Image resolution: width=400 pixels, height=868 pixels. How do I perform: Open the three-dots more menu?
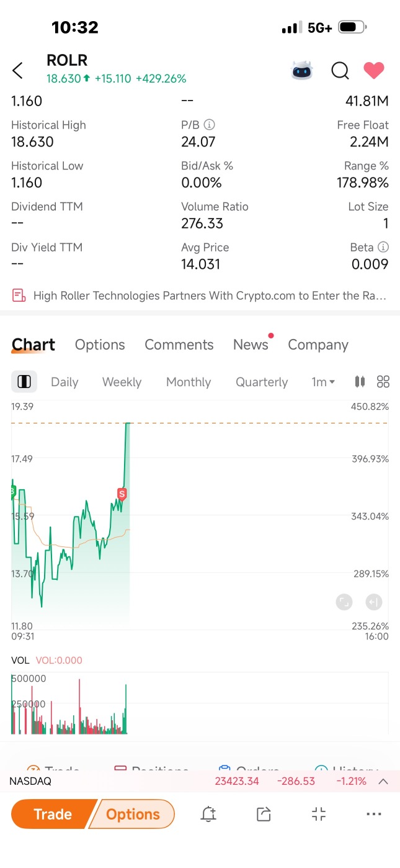(x=373, y=814)
